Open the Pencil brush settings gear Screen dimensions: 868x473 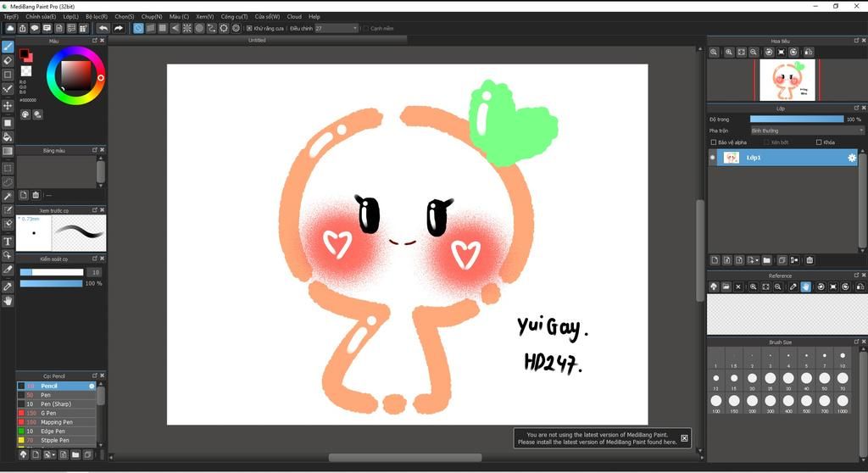(92, 386)
